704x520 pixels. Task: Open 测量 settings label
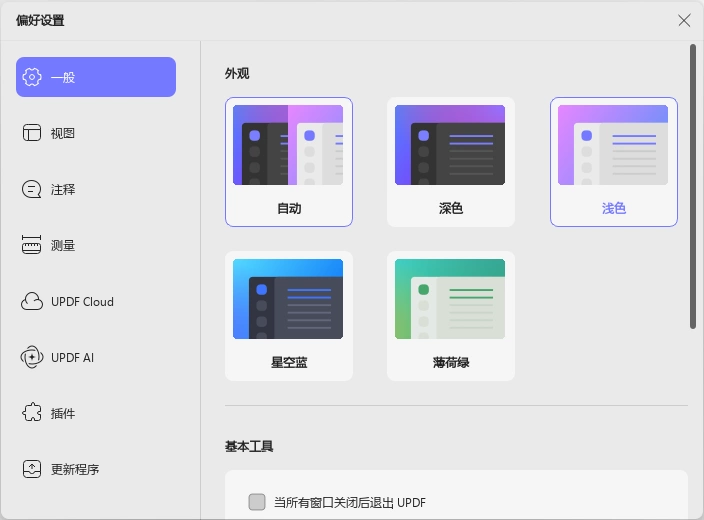point(62,246)
